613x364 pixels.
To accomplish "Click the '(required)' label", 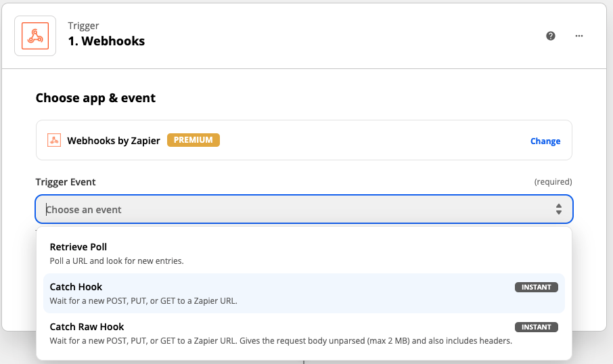I will point(553,182).
